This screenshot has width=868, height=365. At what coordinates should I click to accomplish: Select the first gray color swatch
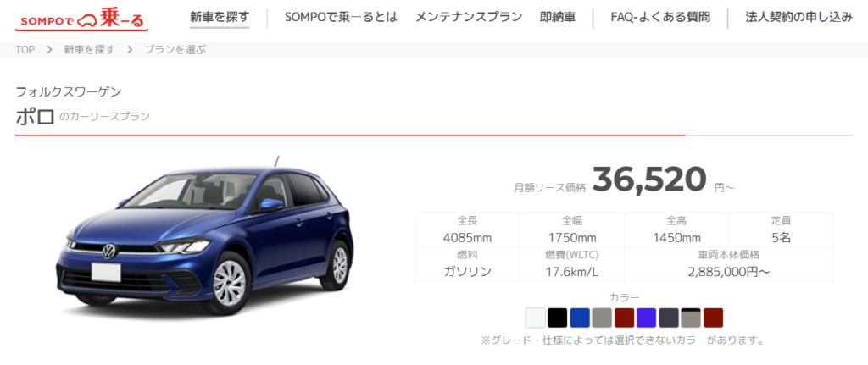point(602,318)
